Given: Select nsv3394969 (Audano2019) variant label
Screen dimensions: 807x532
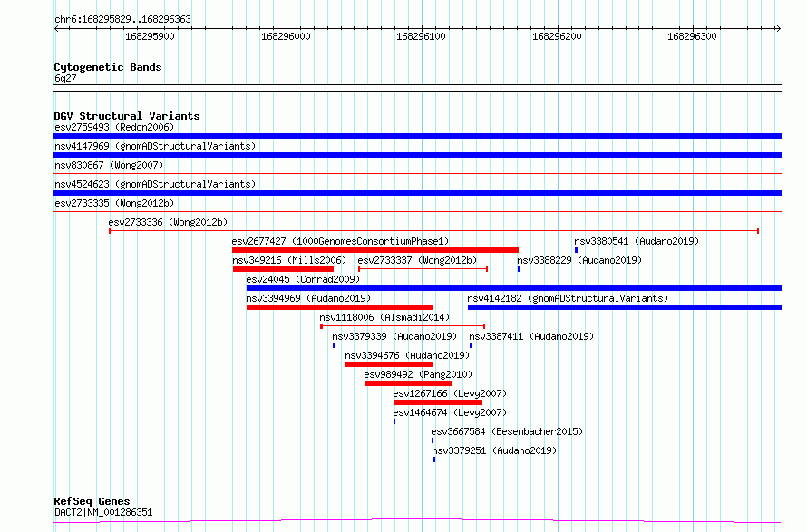Looking at the screenshot, I should pos(308,298).
